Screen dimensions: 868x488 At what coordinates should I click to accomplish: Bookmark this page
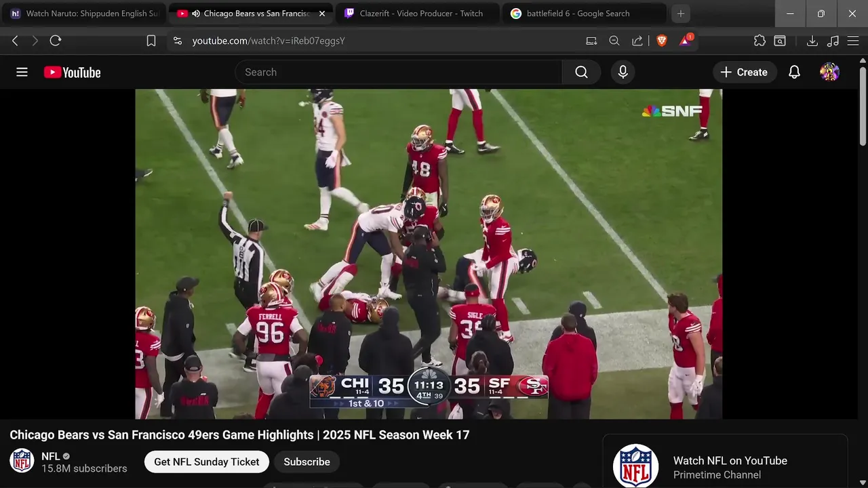click(x=151, y=41)
